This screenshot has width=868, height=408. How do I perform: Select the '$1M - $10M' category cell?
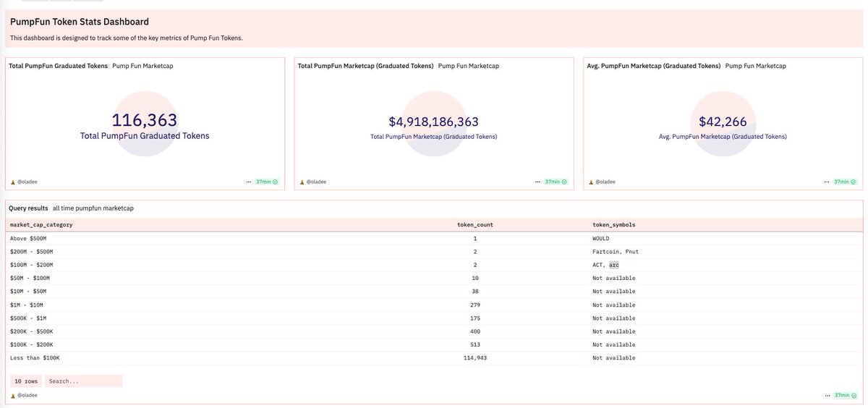point(27,305)
